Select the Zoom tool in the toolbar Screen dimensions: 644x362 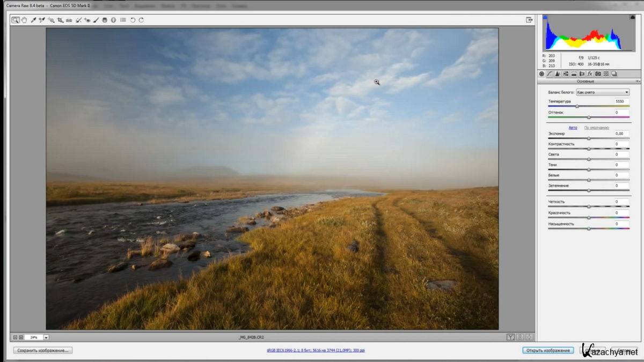click(16, 20)
